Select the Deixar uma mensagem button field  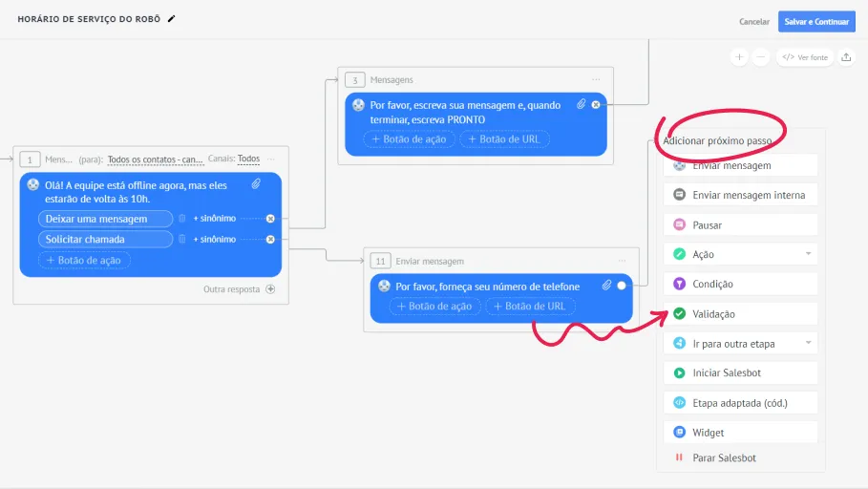click(105, 219)
